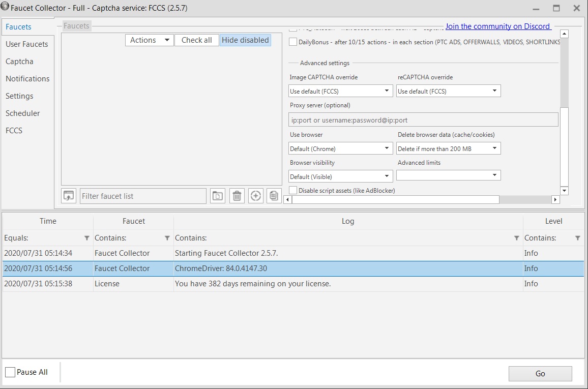This screenshot has height=389, width=588.
Task: Switch to the Captcha tab
Action: coord(19,62)
